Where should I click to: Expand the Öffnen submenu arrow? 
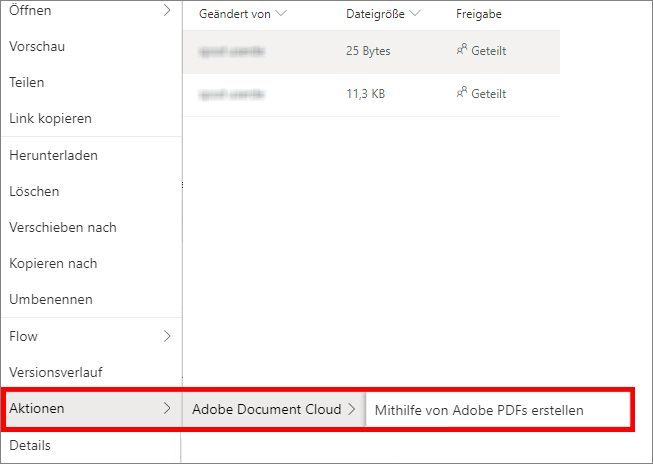(166, 10)
